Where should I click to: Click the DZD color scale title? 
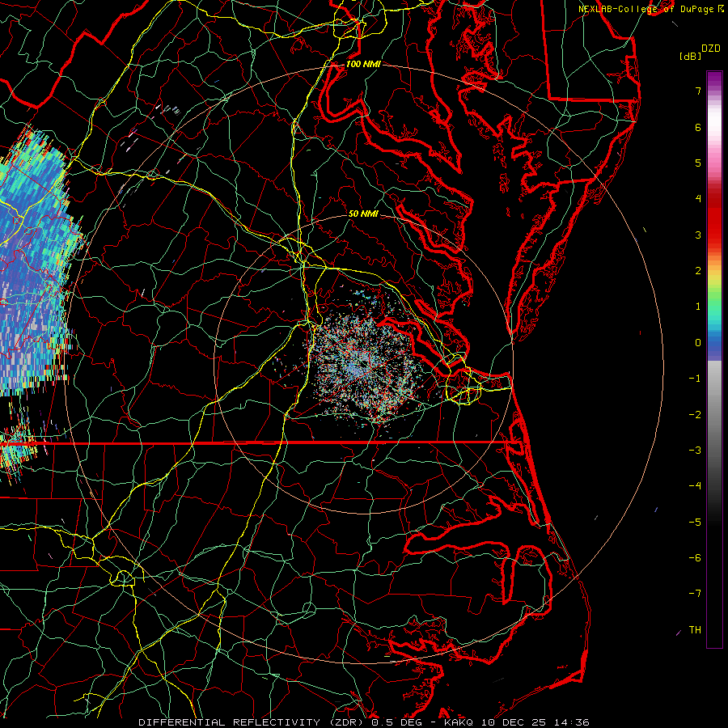[710, 49]
